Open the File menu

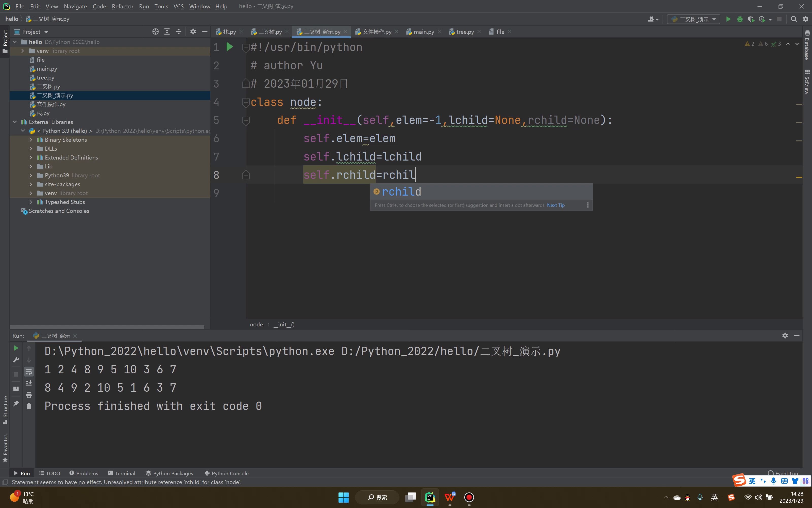[20, 6]
